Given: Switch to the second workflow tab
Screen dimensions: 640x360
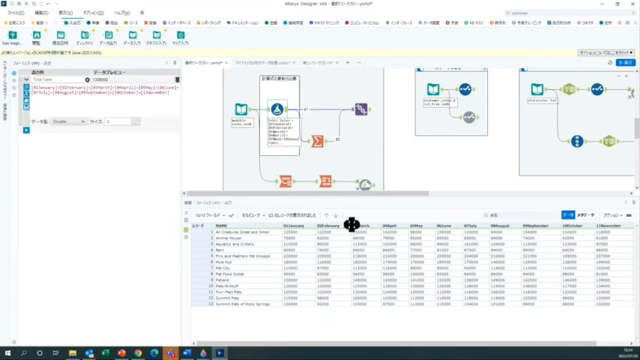Looking at the screenshot, I should click(x=262, y=63).
